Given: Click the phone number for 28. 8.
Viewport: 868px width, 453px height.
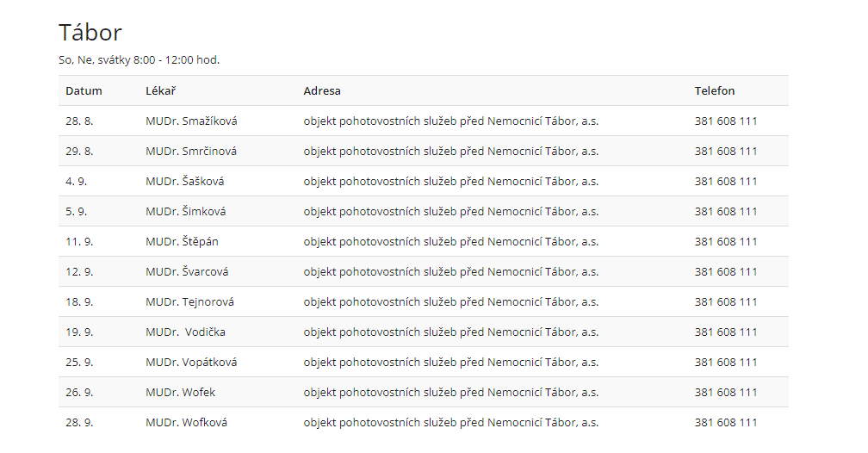Looking at the screenshot, I should 726,121.
